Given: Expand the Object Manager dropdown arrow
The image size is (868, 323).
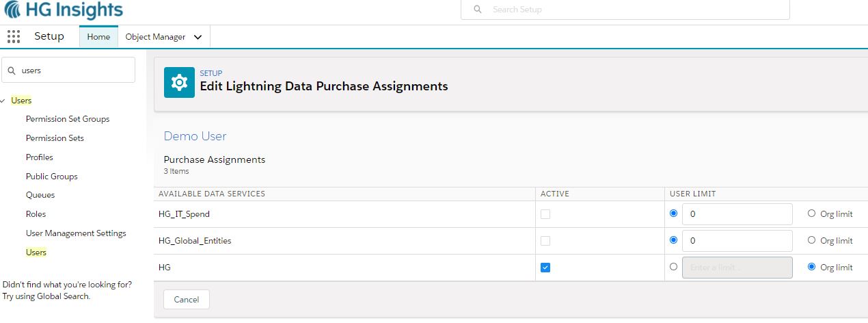Looking at the screenshot, I should [x=198, y=38].
